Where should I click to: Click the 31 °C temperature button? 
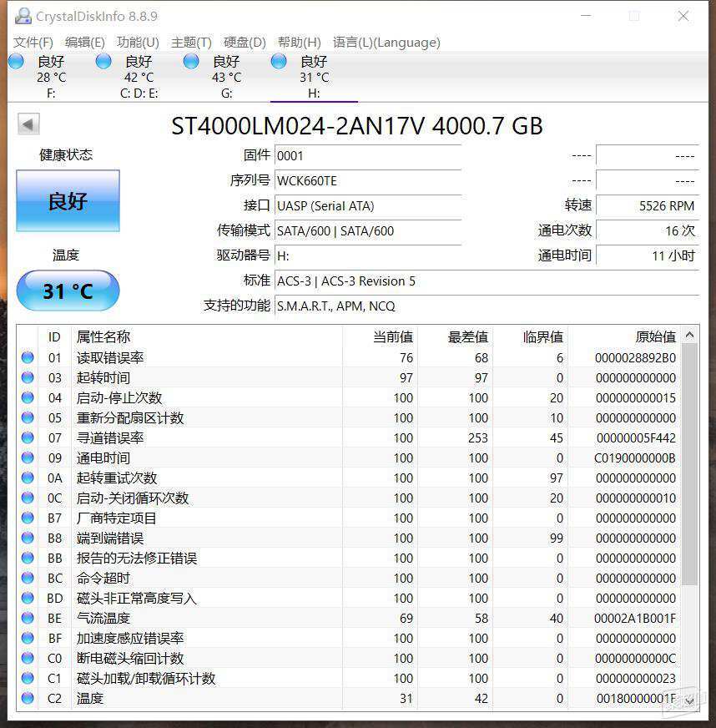pos(68,291)
